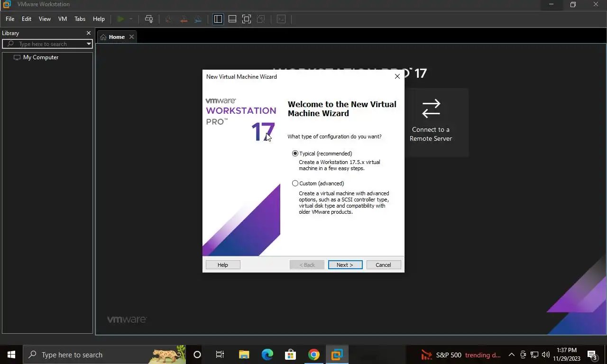Click the library search field
The width and height of the screenshot is (607, 364).
(47, 44)
